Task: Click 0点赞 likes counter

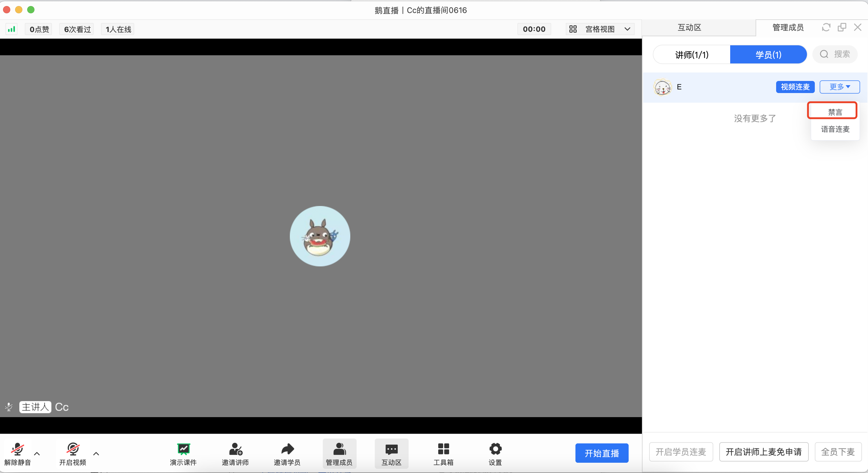Action: [x=39, y=29]
